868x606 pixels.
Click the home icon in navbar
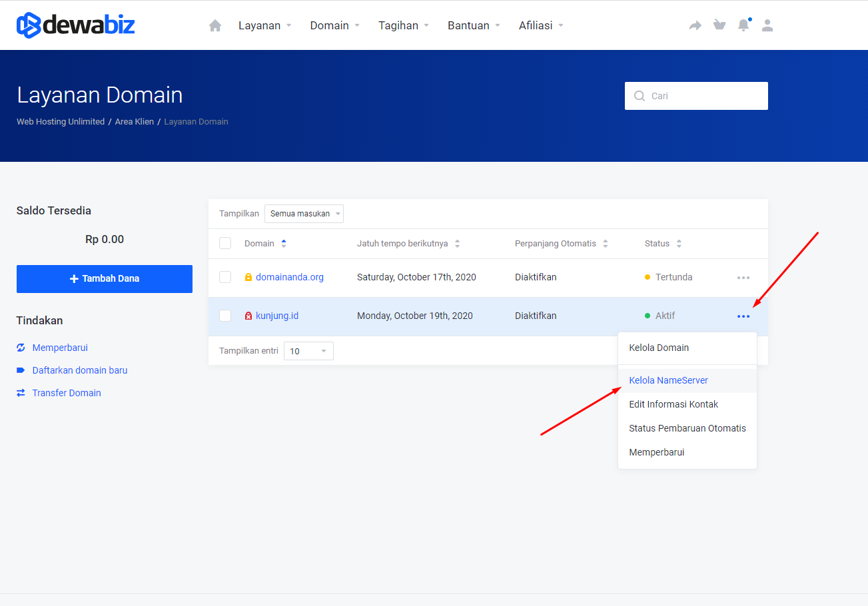tap(215, 25)
